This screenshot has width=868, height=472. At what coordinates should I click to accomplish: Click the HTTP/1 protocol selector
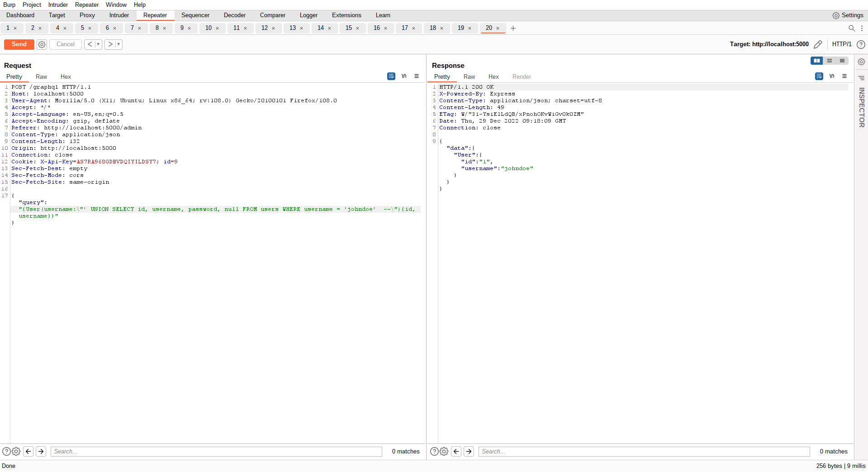click(x=842, y=44)
